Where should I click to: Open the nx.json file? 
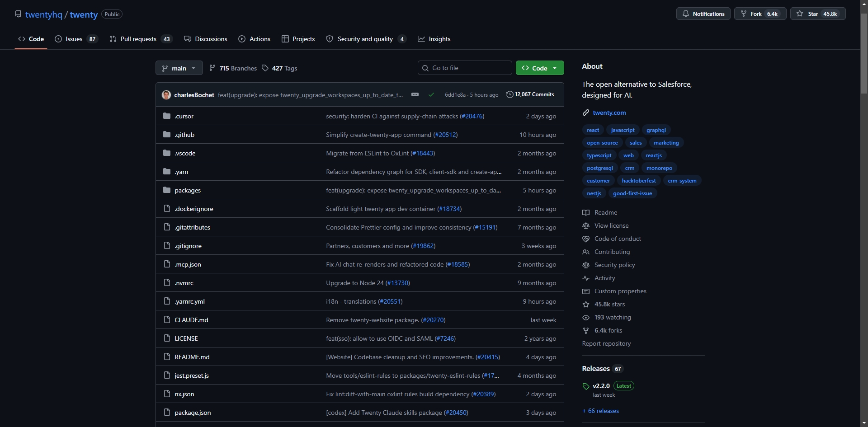[184, 394]
